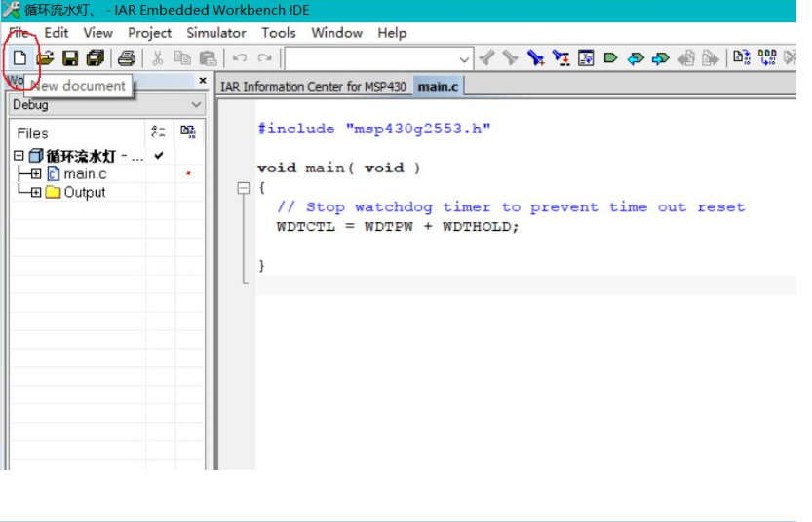Click the Find Previous gray flashlight icon
Screen dimensions: 812x522
(486, 57)
